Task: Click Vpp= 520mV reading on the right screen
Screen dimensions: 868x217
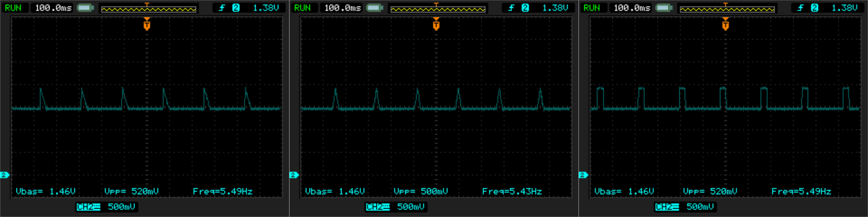Action: pos(710,191)
